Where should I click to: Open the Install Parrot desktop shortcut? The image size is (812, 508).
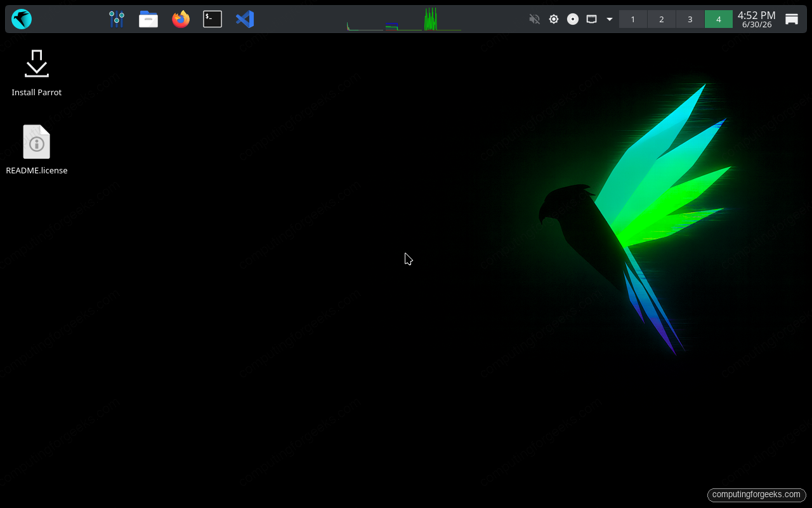point(37,74)
